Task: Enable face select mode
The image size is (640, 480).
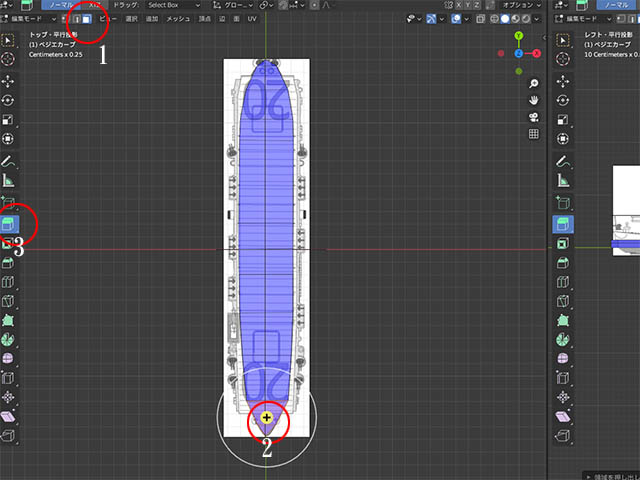Action: [87, 19]
